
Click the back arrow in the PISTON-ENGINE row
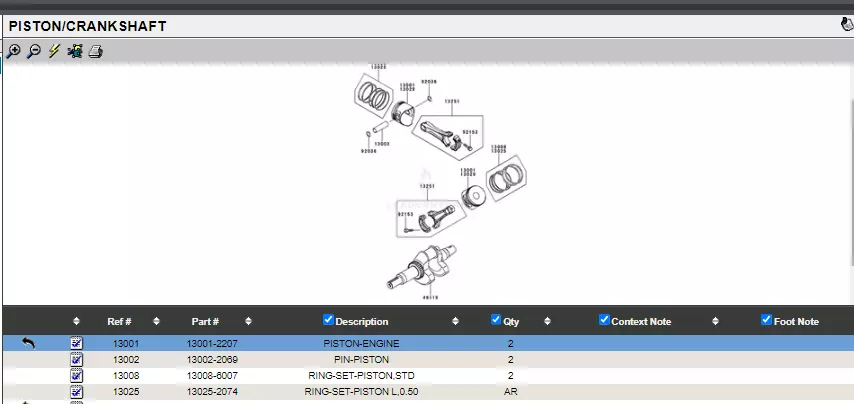[x=28, y=343]
